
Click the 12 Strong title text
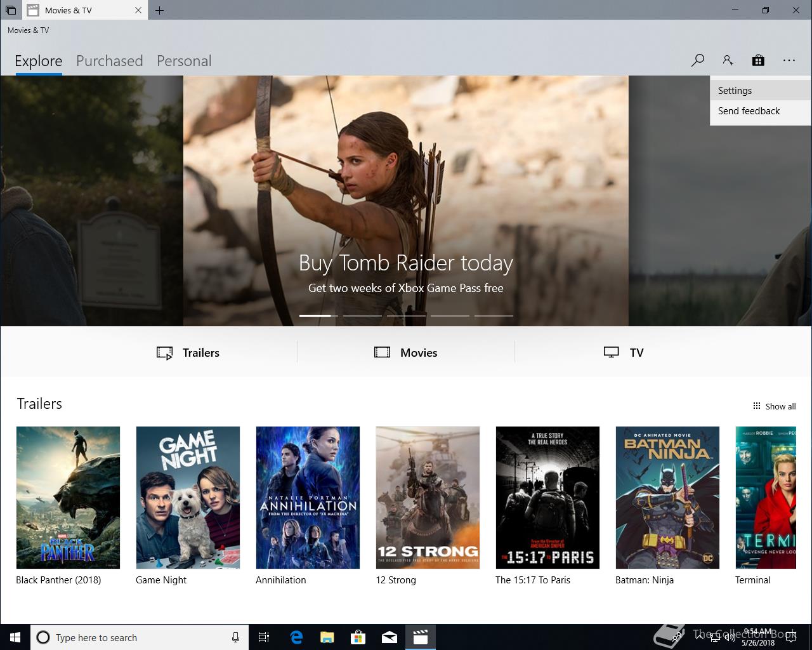click(396, 580)
